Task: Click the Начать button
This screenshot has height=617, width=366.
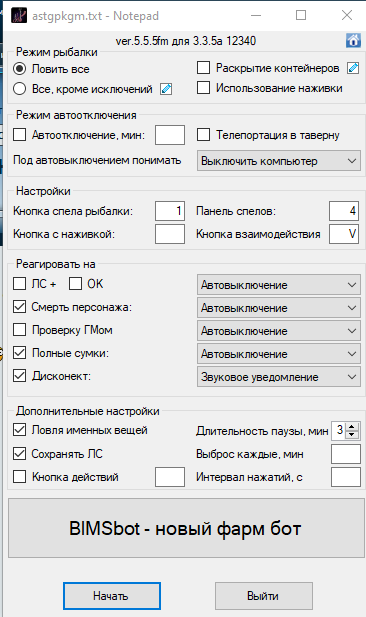Action: tap(112, 596)
